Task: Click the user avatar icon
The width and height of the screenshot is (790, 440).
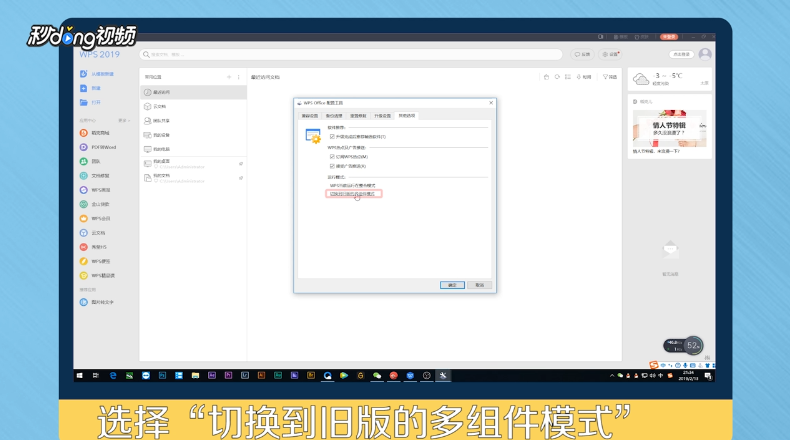Action: click(x=705, y=54)
